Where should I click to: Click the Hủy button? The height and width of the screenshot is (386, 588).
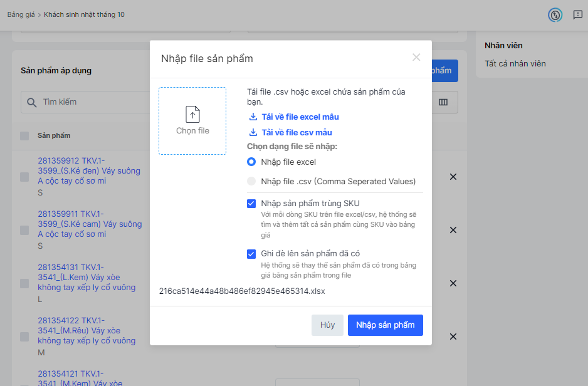[x=327, y=325]
